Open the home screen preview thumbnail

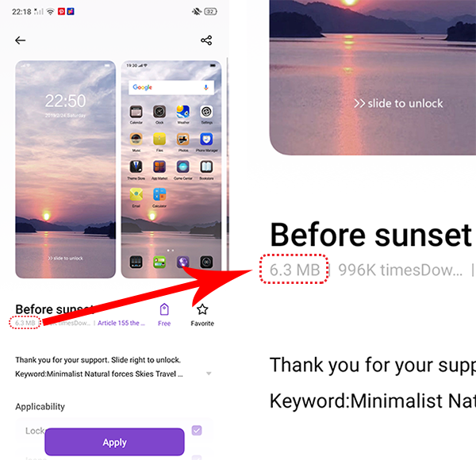171,169
